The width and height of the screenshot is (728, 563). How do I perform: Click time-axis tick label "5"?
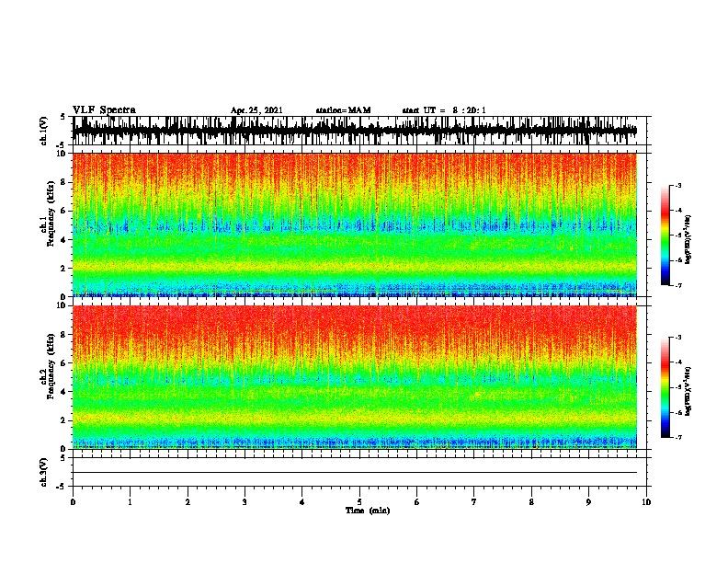pos(359,502)
